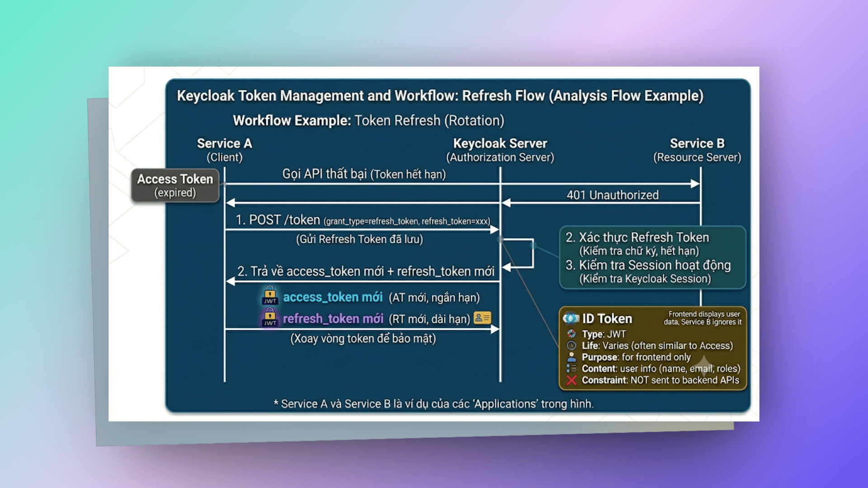Click the list icon beside Content
868x488 pixels.
point(571,369)
